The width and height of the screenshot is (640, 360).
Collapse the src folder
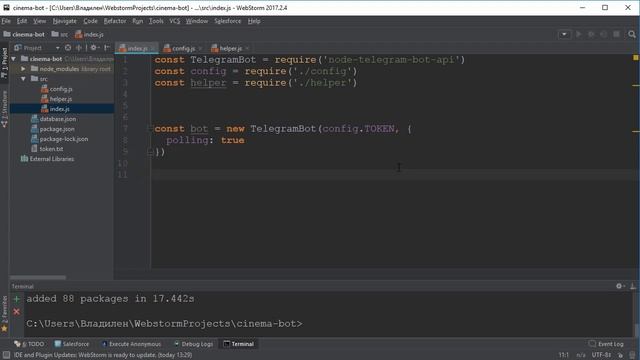(x=23, y=79)
